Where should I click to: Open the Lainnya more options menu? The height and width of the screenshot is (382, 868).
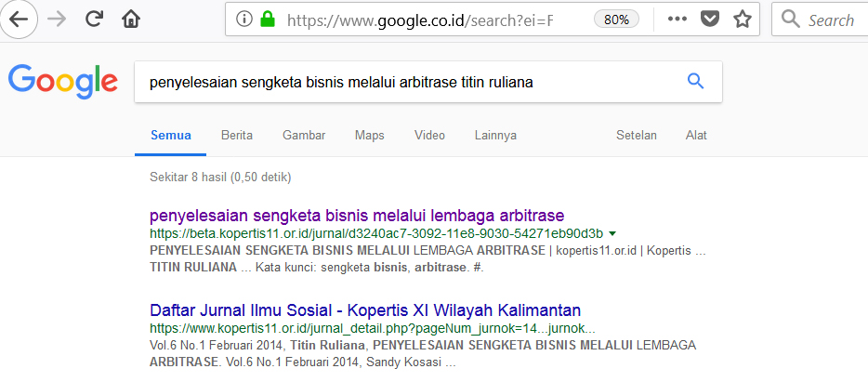click(495, 135)
